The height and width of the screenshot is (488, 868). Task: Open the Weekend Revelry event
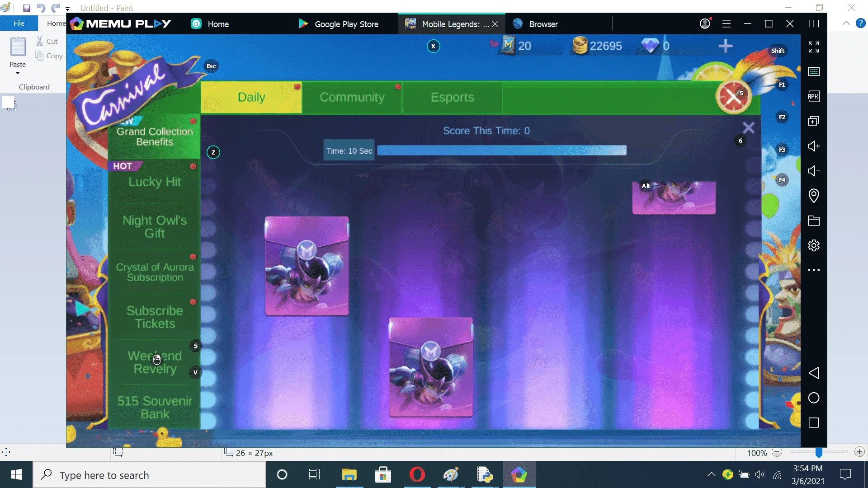pyautogui.click(x=155, y=362)
